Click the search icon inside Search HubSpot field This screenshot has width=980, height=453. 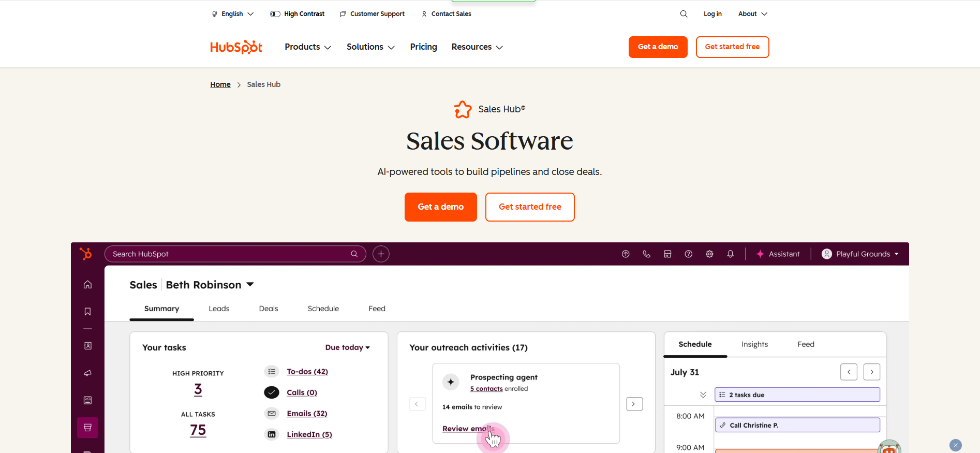[354, 254]
